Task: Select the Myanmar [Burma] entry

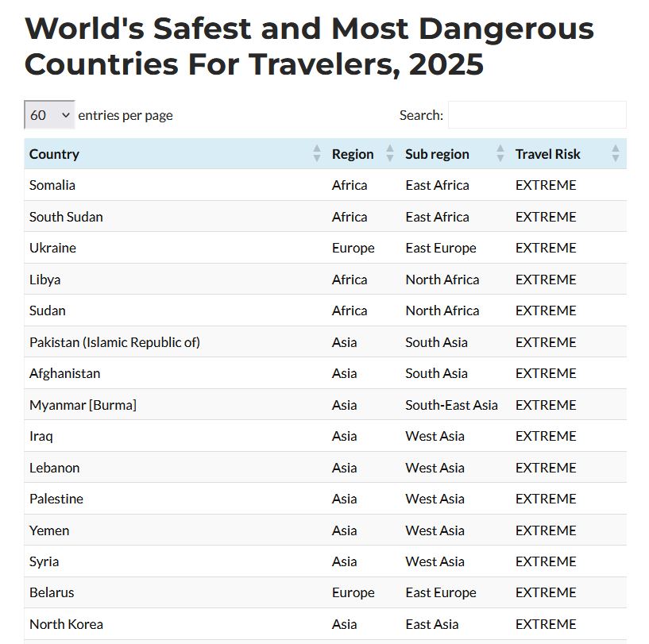Action: click(83, 405)
